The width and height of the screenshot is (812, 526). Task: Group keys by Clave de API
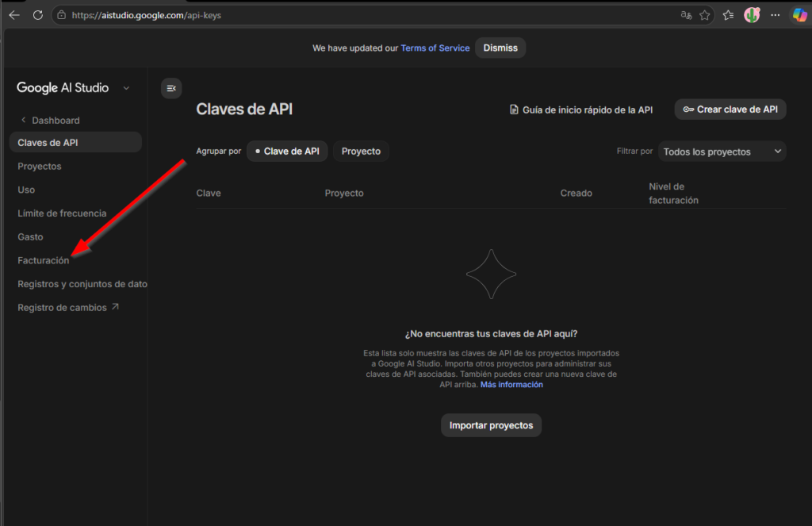tap(287, 151)
